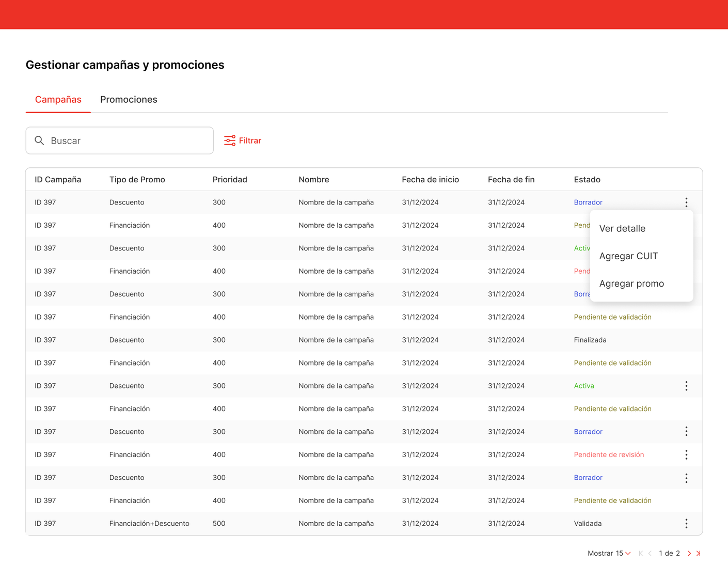
Task: Click the priority value 500
Action: 219,524
